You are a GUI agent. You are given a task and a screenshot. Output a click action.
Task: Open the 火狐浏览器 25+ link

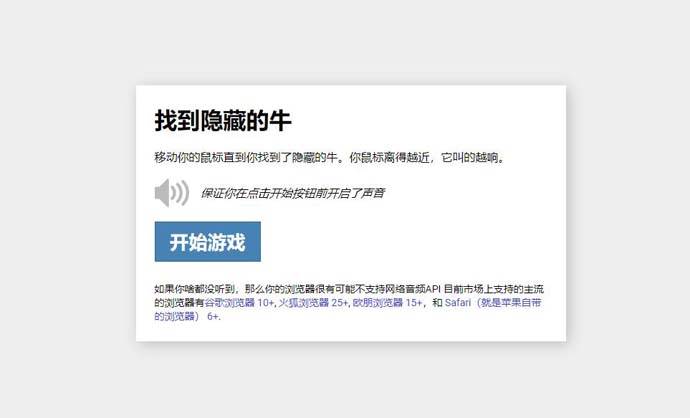coord(314,303)
